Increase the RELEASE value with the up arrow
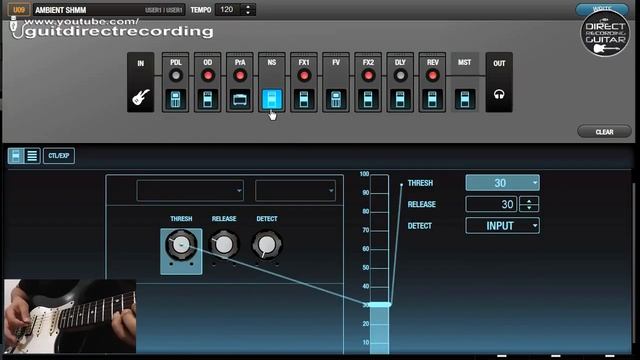 tap(529, 200)
